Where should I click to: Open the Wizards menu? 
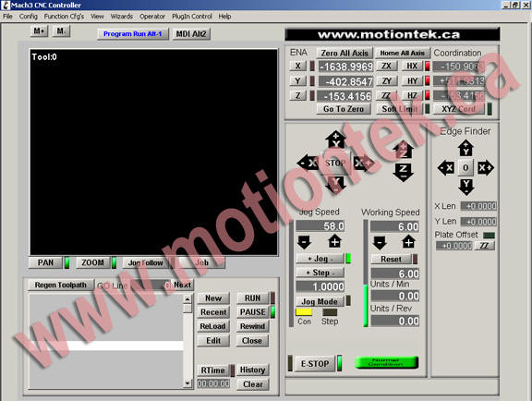(x=122, y=17)
